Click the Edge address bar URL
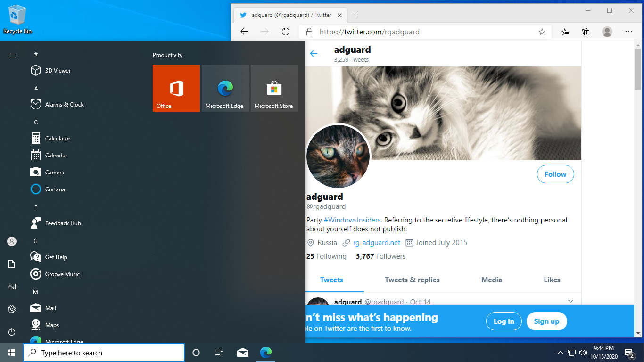 click(x=370, y=32)
